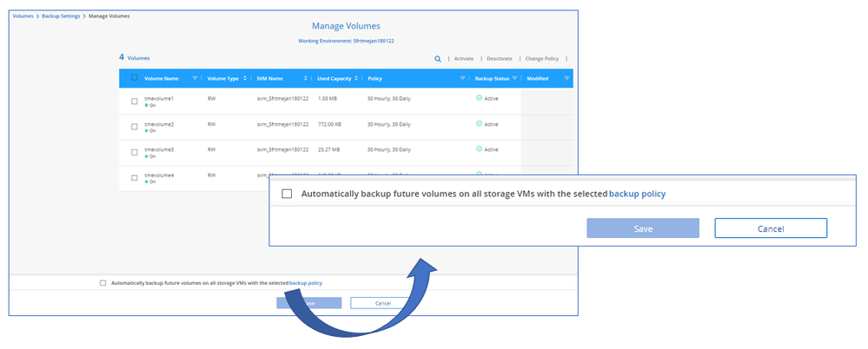This screenshot has height=349, width=868.
Task: Click the Modified column filter icon
Action: point(567,78)
